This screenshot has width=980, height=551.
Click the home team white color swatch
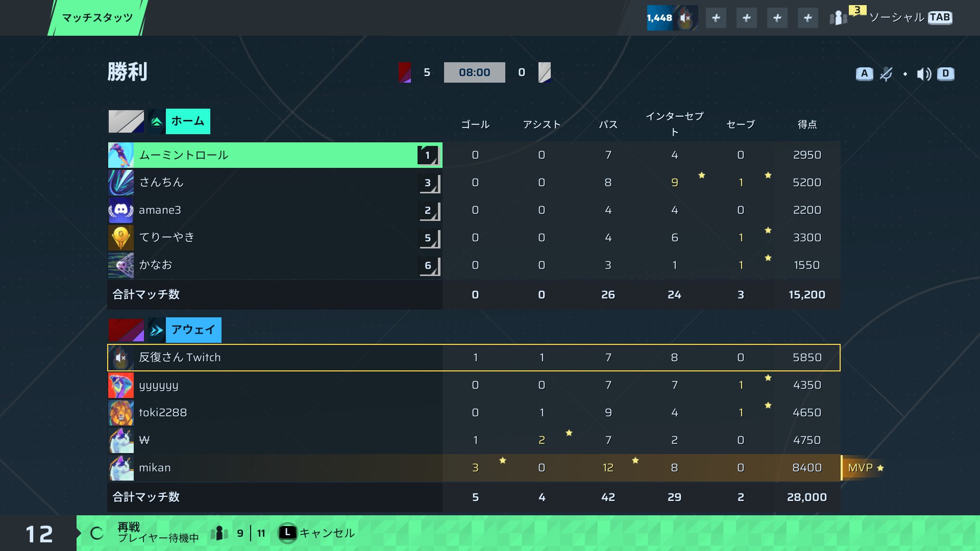(x=126, y=121)
